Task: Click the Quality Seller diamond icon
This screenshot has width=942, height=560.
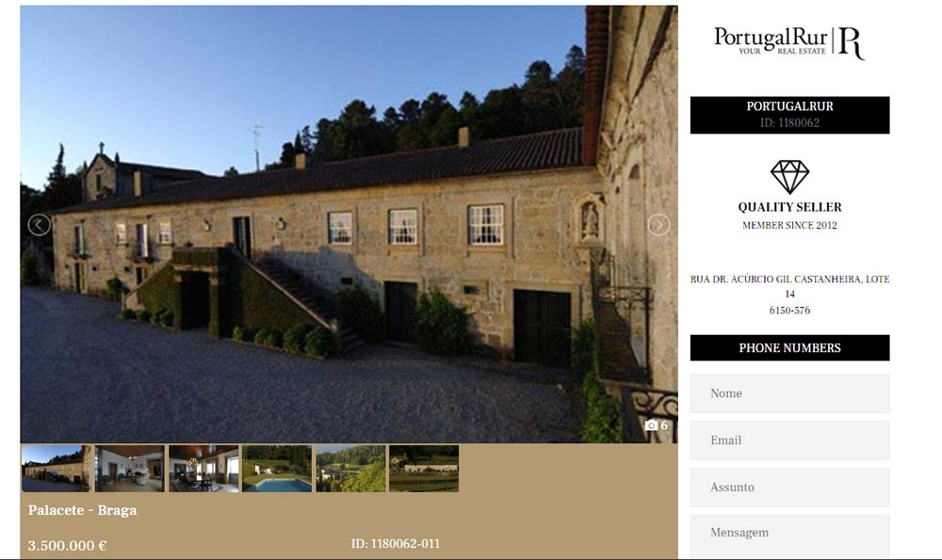Action: point(789,176)
